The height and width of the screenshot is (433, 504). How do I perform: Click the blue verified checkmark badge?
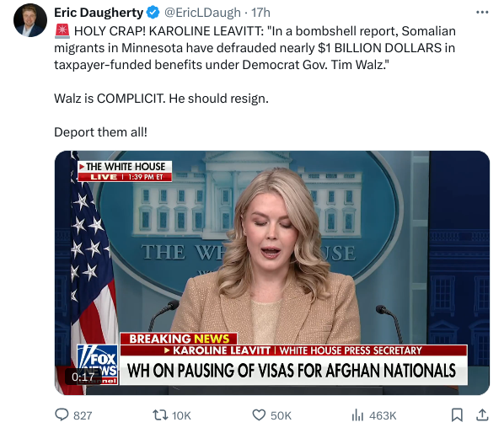coord(153,13)
